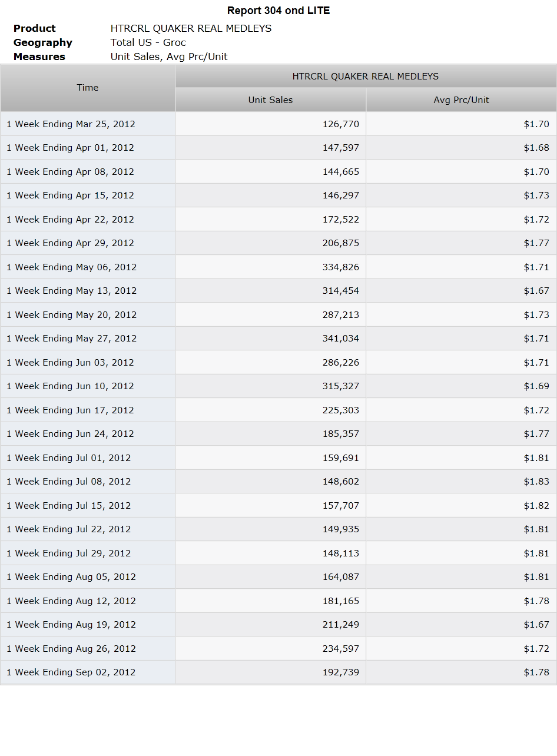This screenshot has width=557, height=756.
Task: Click unit sales value 341,034
Action: pyautogui.click(x=341, y=339)
